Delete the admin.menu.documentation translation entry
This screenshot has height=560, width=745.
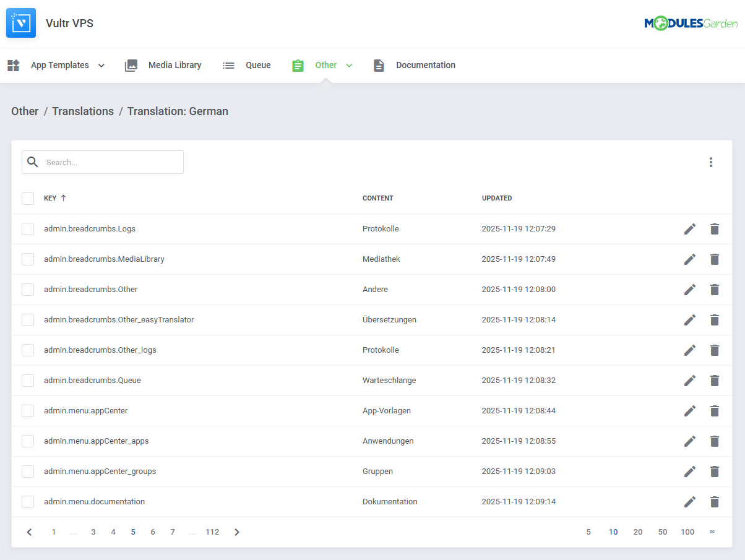(715, 501)
